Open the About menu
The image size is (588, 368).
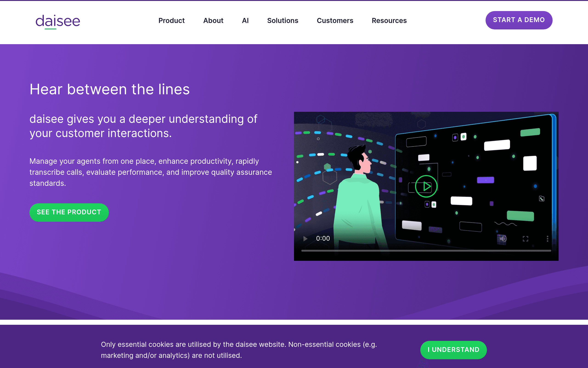point(213,20)
